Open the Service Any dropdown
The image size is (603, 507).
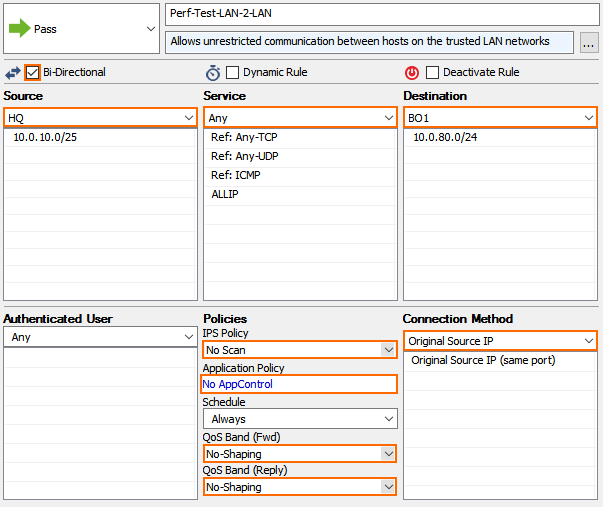[389, 118]
